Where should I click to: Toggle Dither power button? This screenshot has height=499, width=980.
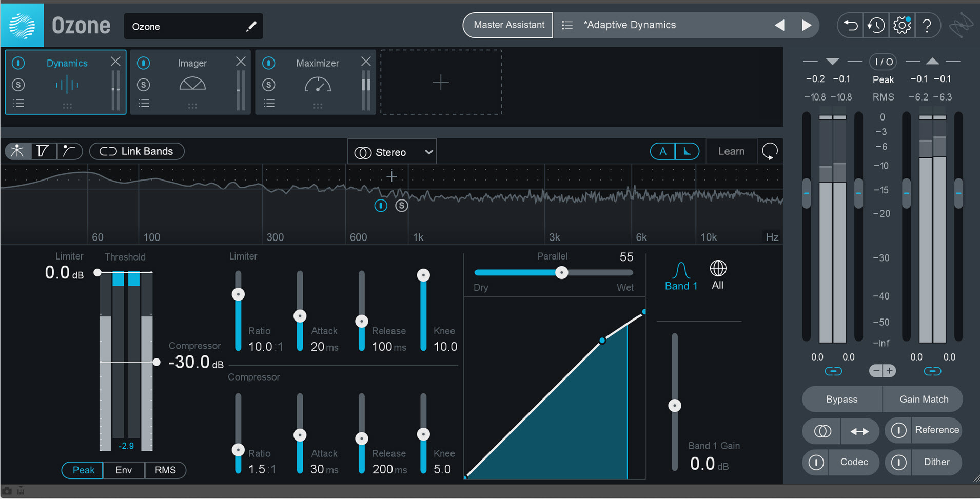[x=898, y=462]
